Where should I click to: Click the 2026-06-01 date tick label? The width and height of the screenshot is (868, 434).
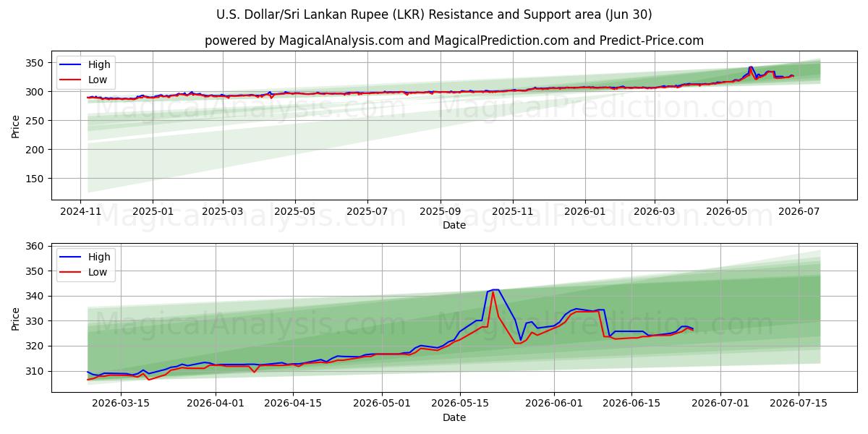point(554,404)
